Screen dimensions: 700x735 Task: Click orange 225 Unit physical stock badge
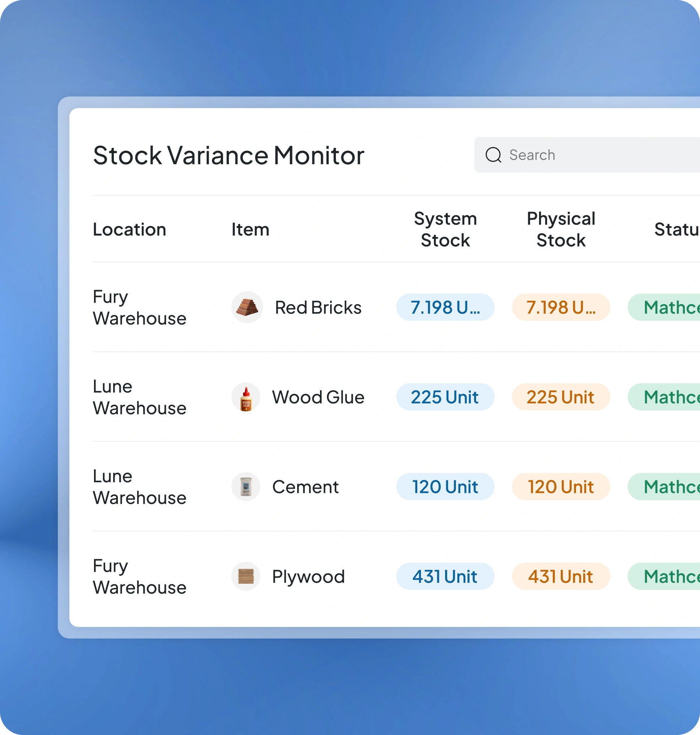[561, 397]
